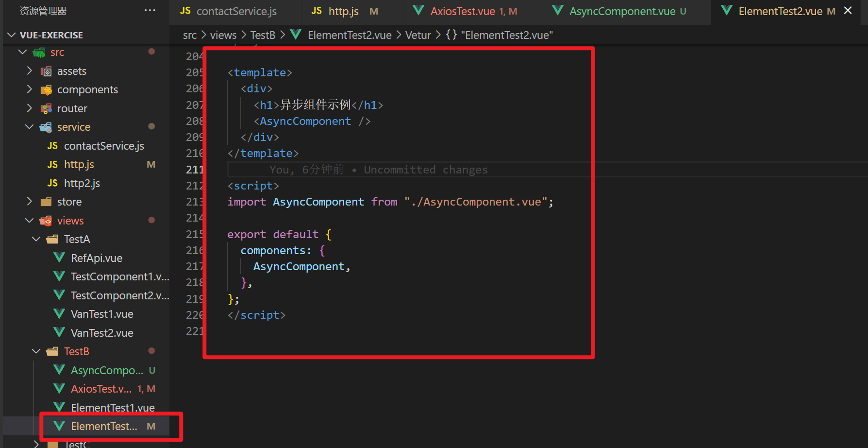Click ElementTest2.vue breadcrumb segment

350,35
